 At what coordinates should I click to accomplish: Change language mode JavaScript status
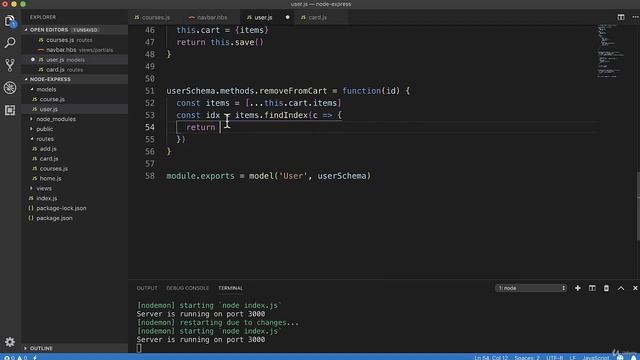[596, 357]
